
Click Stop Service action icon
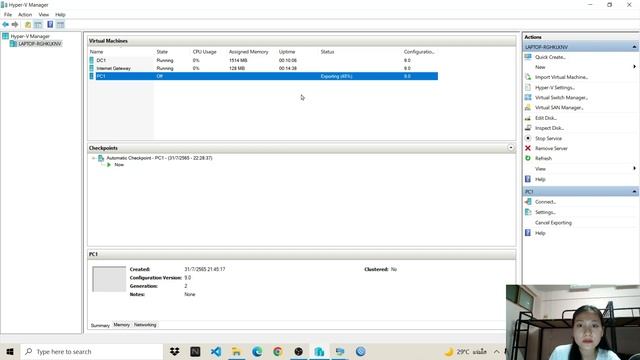[528, 138]
